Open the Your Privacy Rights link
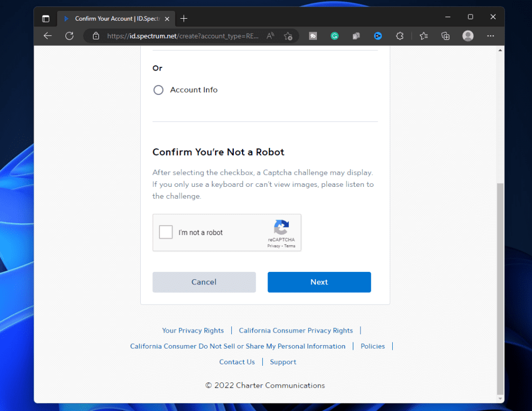This screenshot has width=532, height=411. click(193, 331)
